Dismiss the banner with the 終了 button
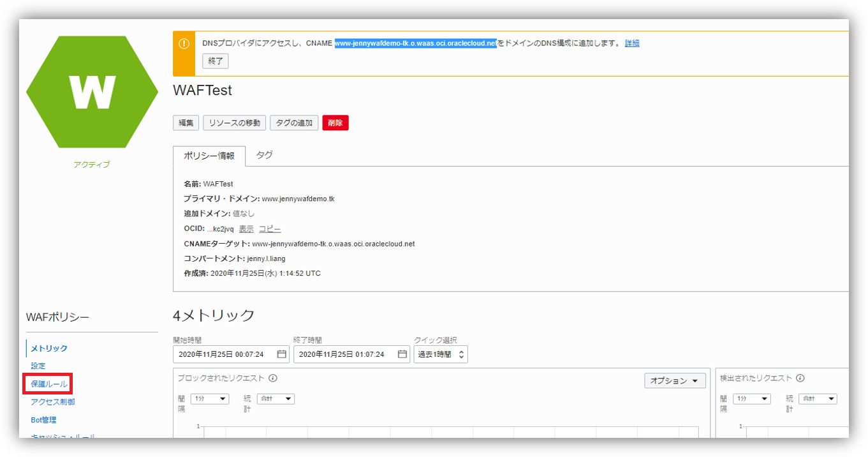Screen dimensions: 868x457 tap(215, 61)
